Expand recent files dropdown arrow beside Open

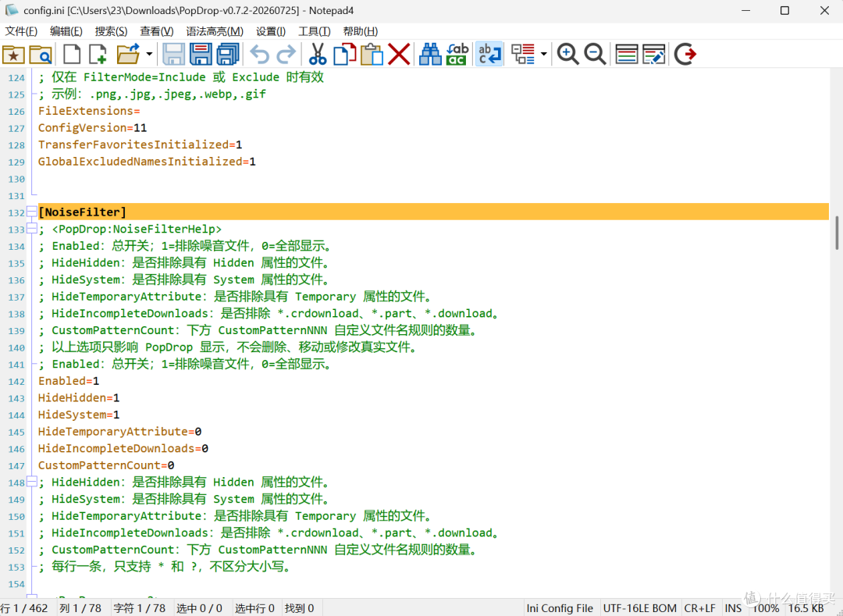[x=149, y=55]
